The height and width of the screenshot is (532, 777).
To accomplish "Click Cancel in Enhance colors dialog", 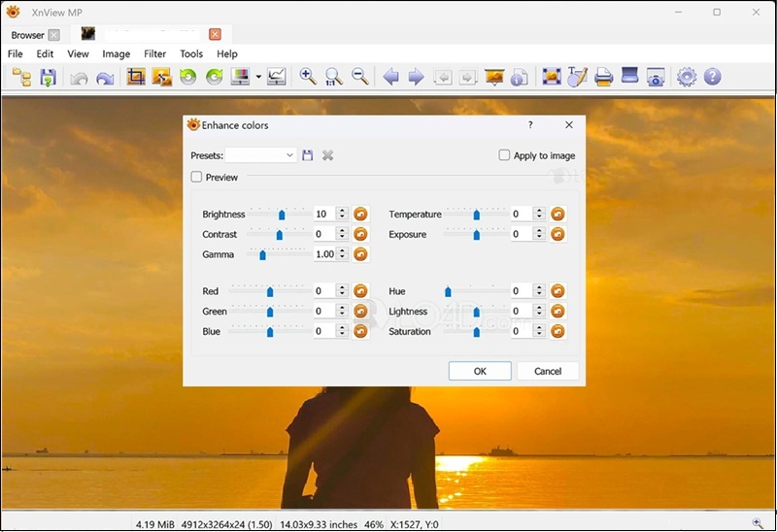I will [548, 371].
